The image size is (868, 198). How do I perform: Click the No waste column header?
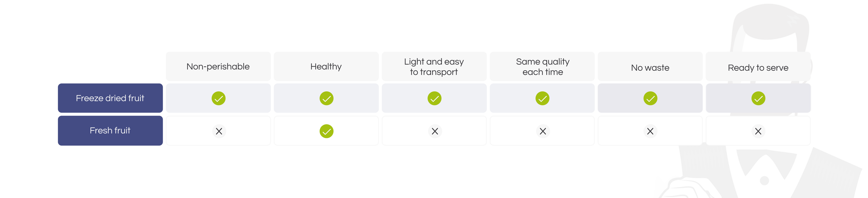(x=650, y=68)
